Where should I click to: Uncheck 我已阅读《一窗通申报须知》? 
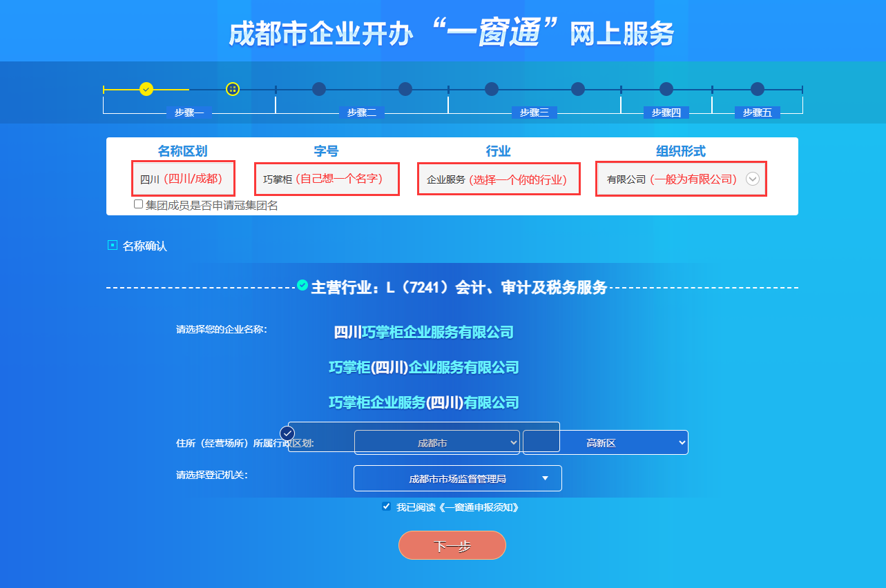click(x=386, y=506)
